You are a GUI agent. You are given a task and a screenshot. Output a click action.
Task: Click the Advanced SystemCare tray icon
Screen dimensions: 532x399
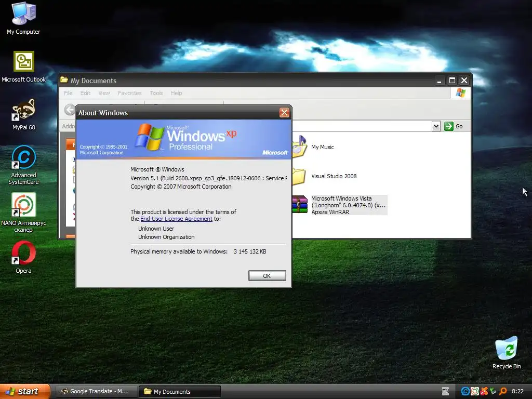pyautogui.click(x=465, y=391)
